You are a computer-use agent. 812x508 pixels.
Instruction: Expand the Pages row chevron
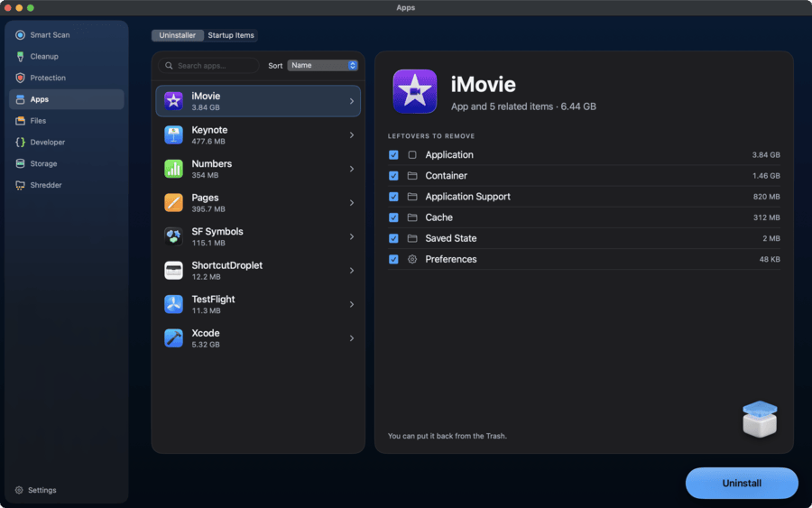click(352, 203)
